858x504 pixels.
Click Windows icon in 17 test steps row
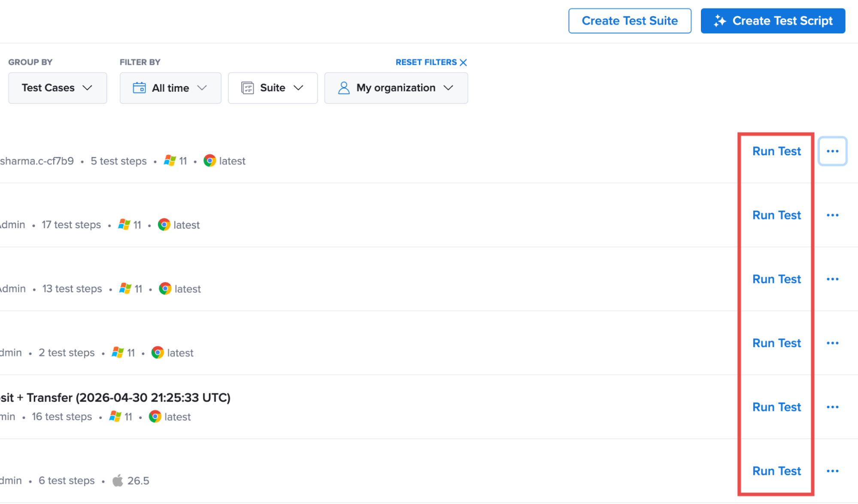pos(124,224)
